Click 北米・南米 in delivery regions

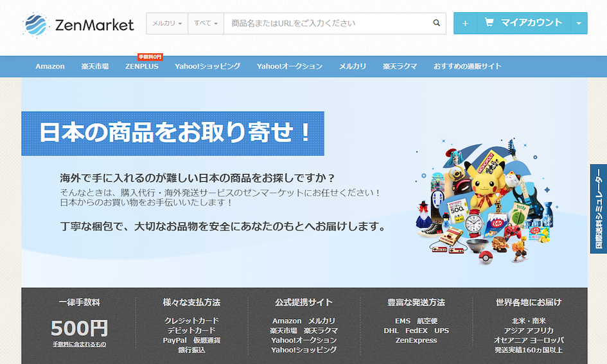click(529, 321)
